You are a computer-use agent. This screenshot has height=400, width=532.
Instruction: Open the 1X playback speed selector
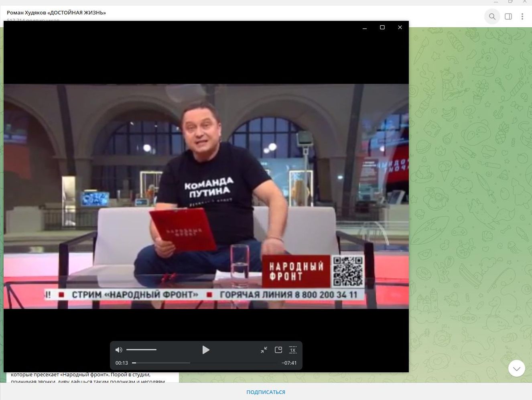(x=293, y=350)
